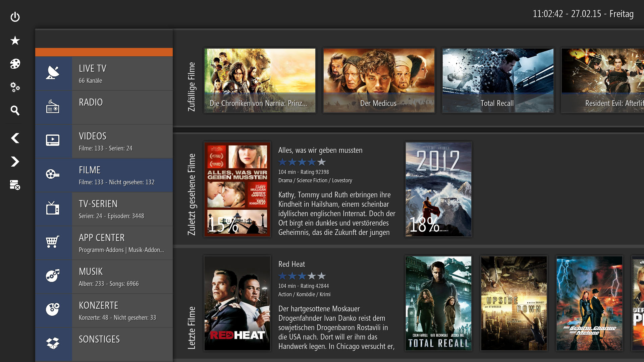Click the Filme film reel icon
644x362 pixels.
coord(53,174)
